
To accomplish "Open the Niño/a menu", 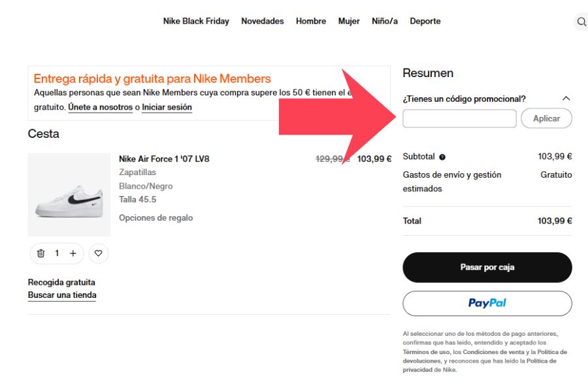I will (x=385, y=21).
